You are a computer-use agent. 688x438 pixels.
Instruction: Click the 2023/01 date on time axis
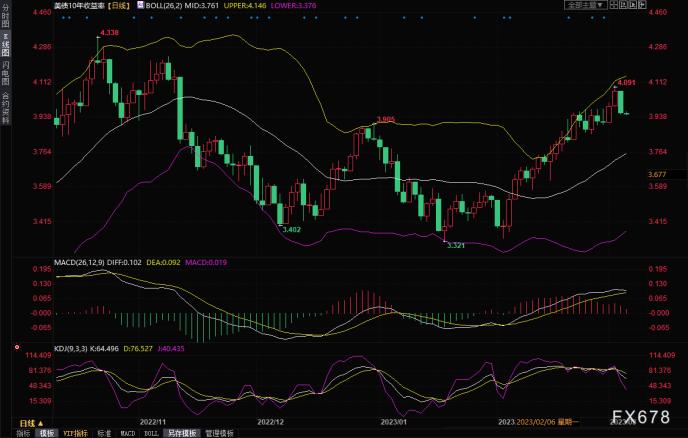[x=394, y=422]
